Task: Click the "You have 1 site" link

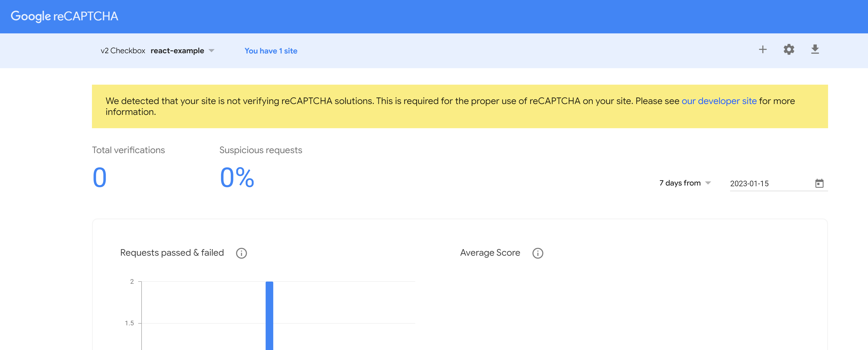Action: [x=271, y=51]
